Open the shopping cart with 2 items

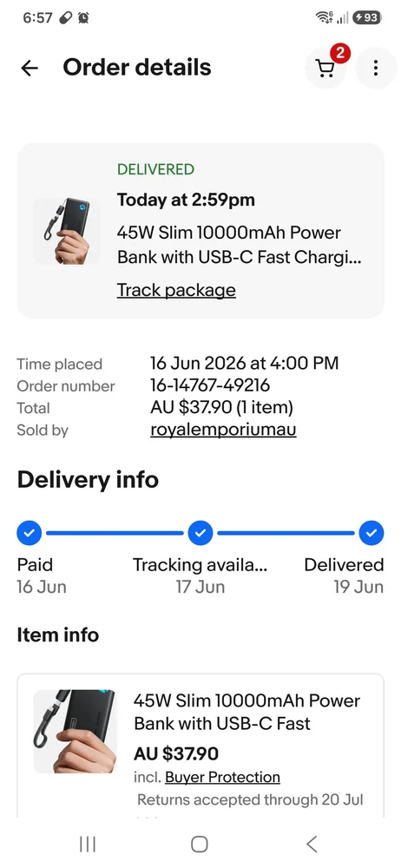coord(325,68)
